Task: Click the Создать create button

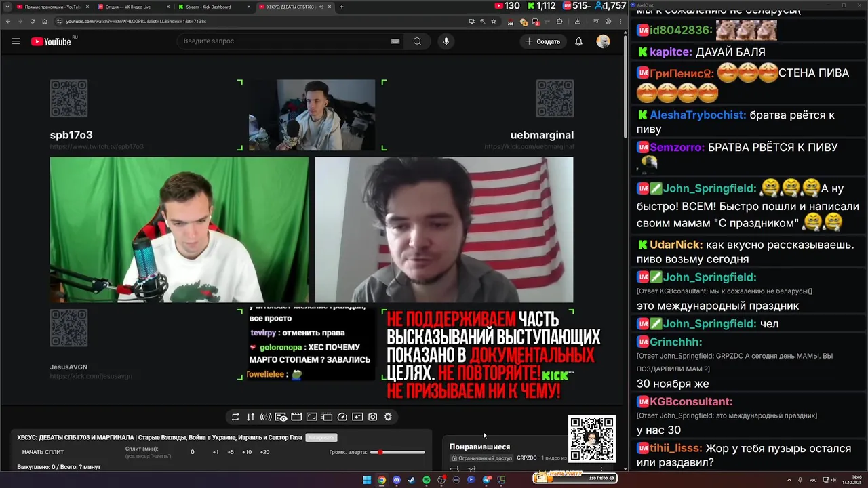Action: (542, 41)
